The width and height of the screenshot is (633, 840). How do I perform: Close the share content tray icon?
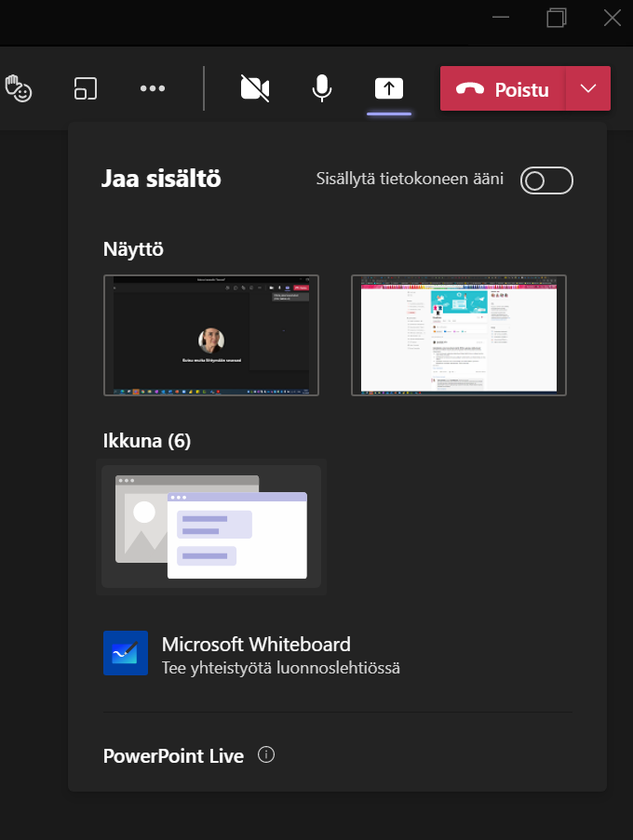[388, 88]
